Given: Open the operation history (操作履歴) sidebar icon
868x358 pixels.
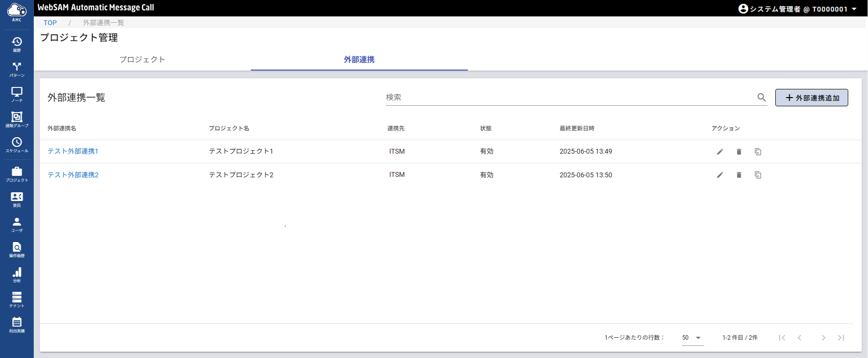Looking at the screenshot, I should point(17,249).
